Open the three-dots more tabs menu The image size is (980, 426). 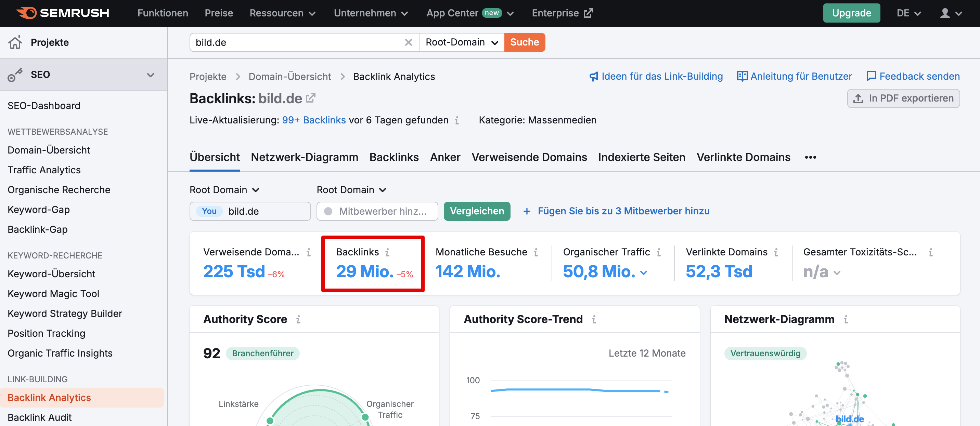tap(810, 157)
